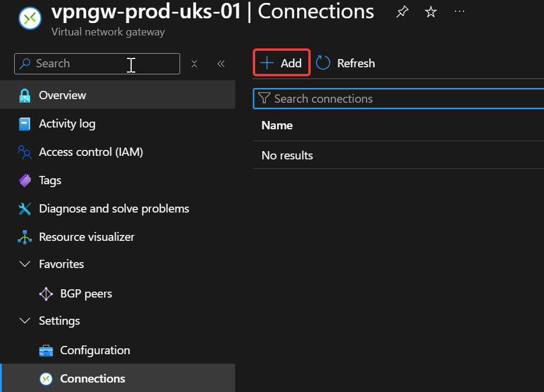Focus the Search connections filter box
This screenshot has width=544, height=392.
pos(398,99)
